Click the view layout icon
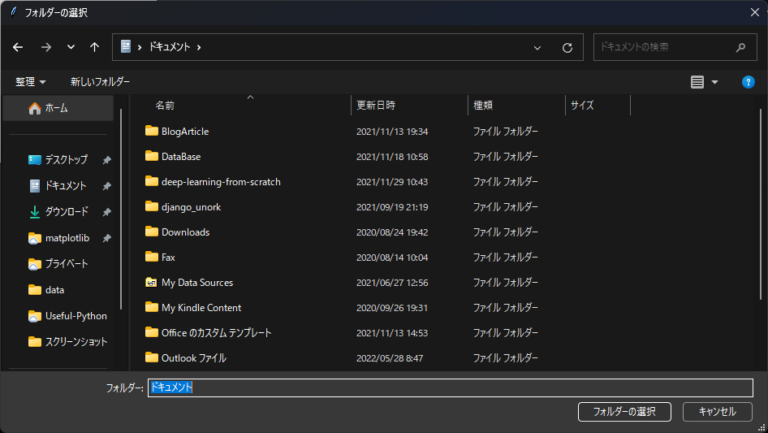Viewport: 768px width, 433px height. pyautogui.click(x=697, y=82)
